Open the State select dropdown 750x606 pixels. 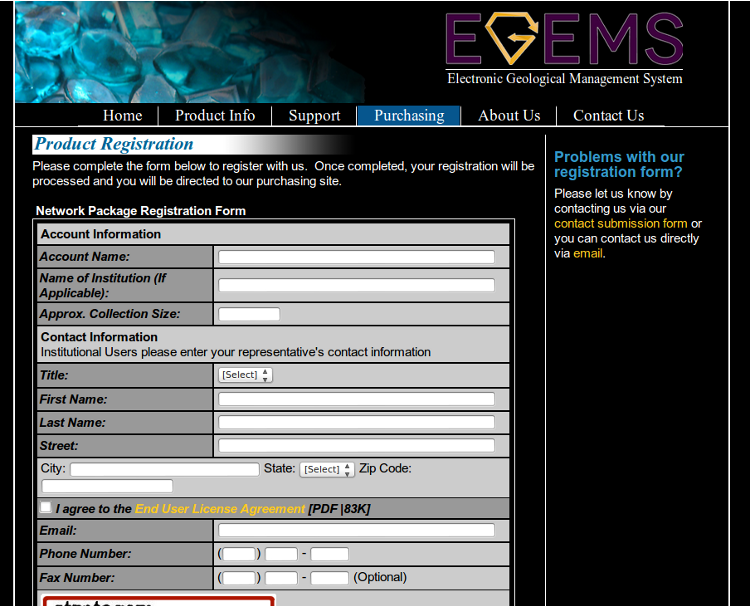[327, 469]
